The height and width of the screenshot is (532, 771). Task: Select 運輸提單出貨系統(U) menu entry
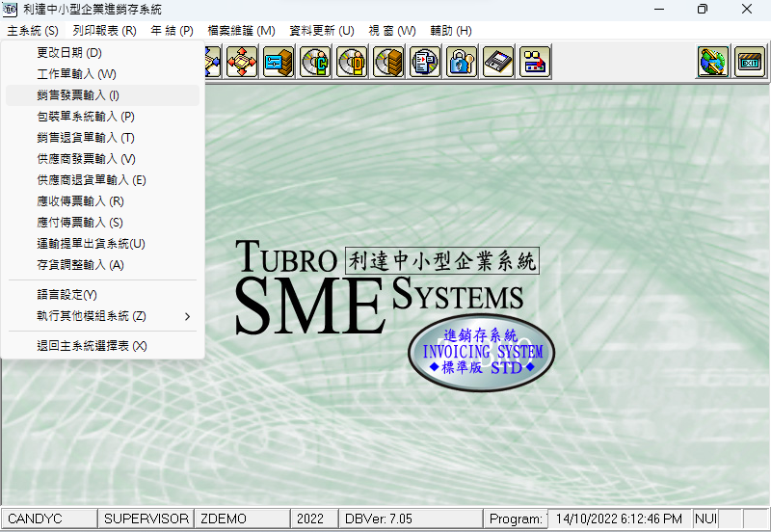pos(102,243)
